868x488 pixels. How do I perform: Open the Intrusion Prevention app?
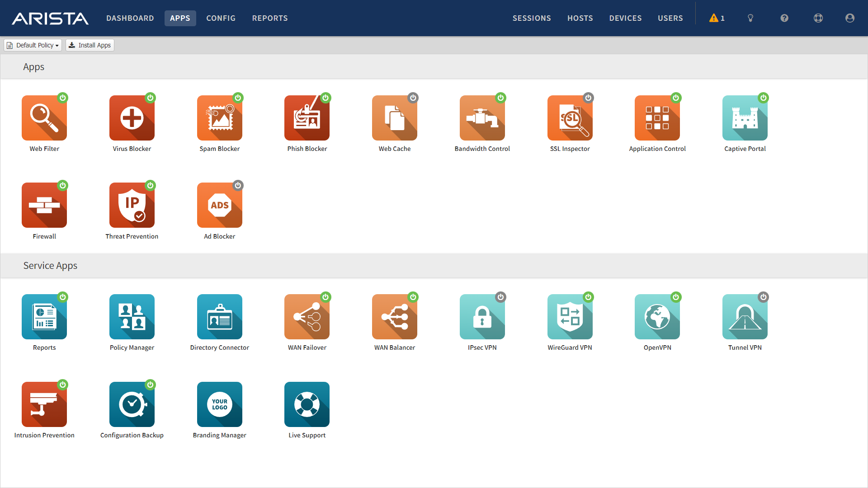tap(44, 404)
